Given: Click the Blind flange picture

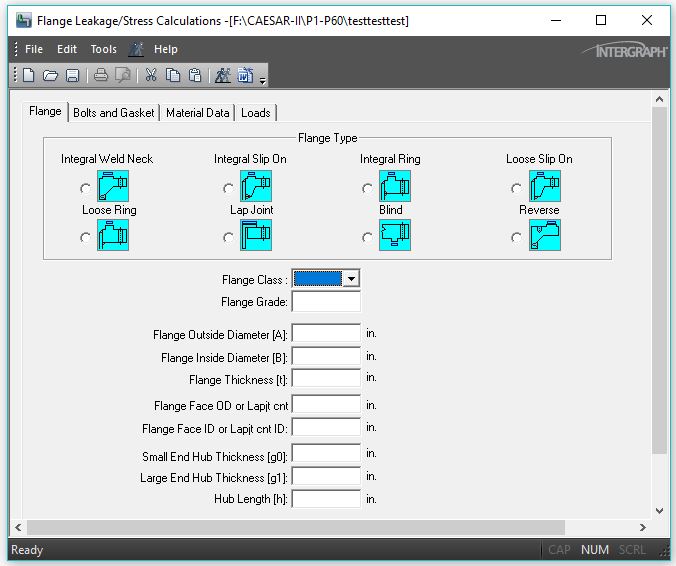Looking at the screenshot, I should tap(395, 235).
